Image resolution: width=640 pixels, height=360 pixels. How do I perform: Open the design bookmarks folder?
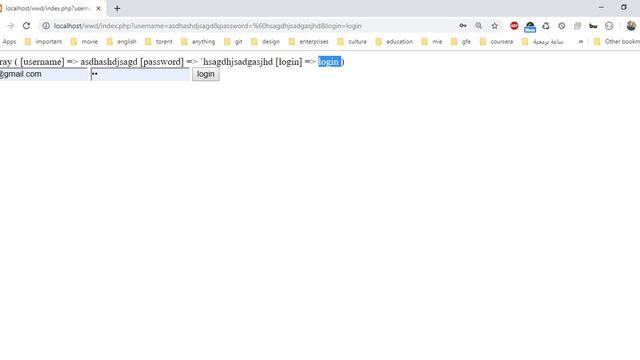click(265, 42)
